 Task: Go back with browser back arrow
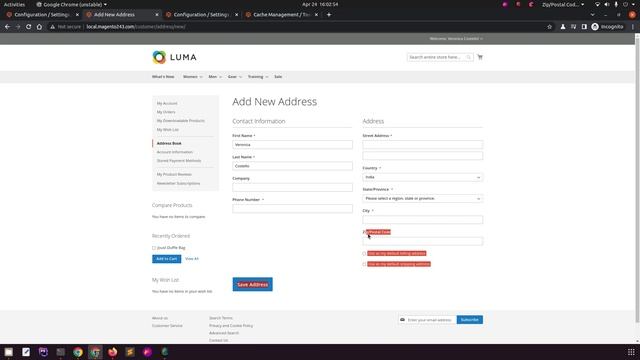[7, 27]
